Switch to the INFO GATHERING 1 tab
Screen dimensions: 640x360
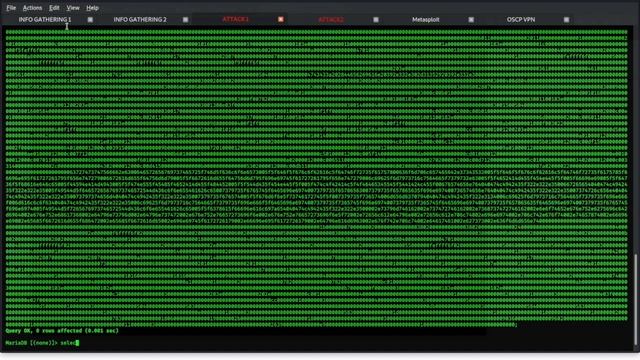pos(45,19)
